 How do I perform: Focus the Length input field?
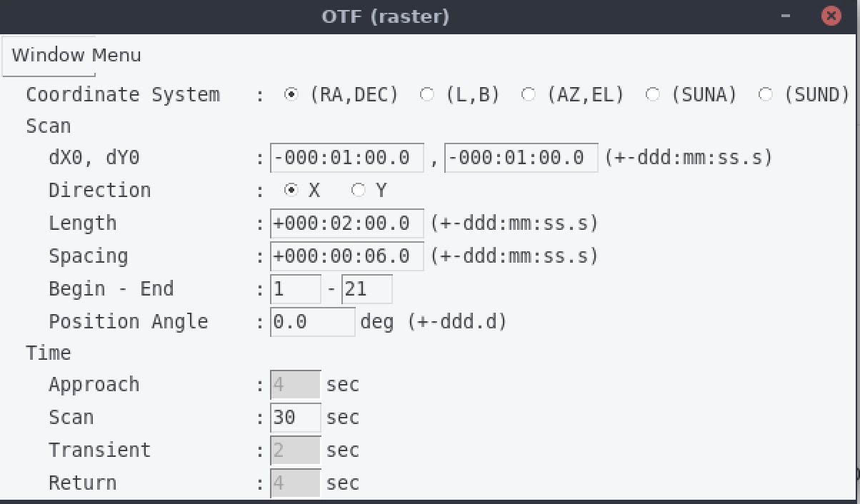pos(347,223)
